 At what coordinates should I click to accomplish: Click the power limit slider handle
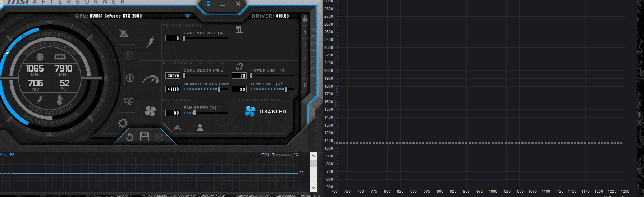coord(251,75)
